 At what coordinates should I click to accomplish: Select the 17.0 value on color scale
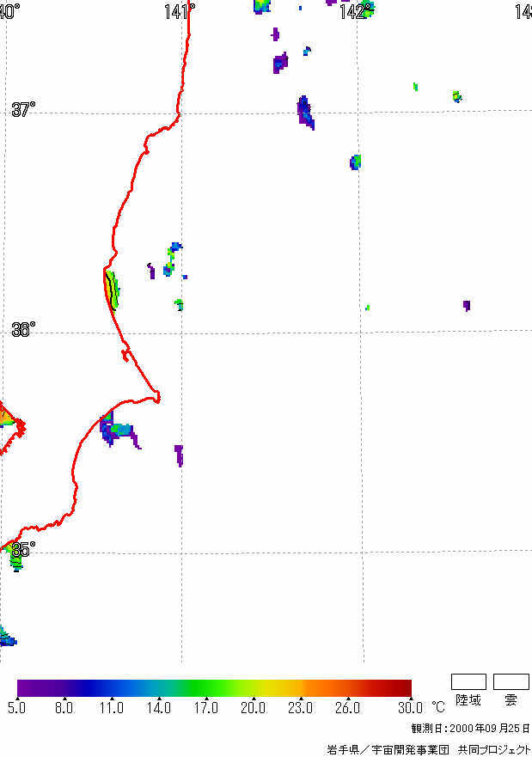click(x=206, y=708)
